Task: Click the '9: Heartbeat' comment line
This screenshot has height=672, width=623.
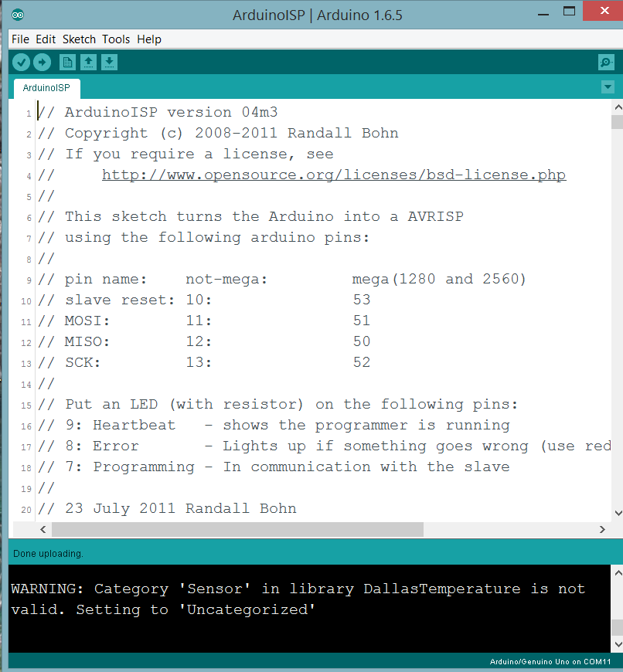Action: point(274,425)
